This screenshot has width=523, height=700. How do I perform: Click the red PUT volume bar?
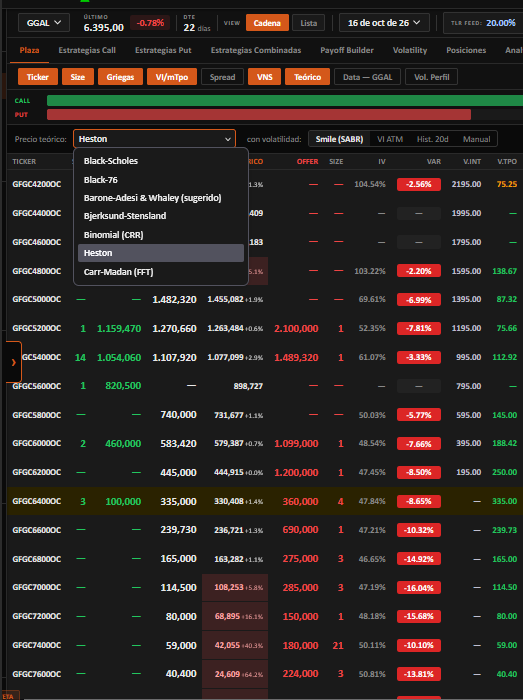point(259,114)
